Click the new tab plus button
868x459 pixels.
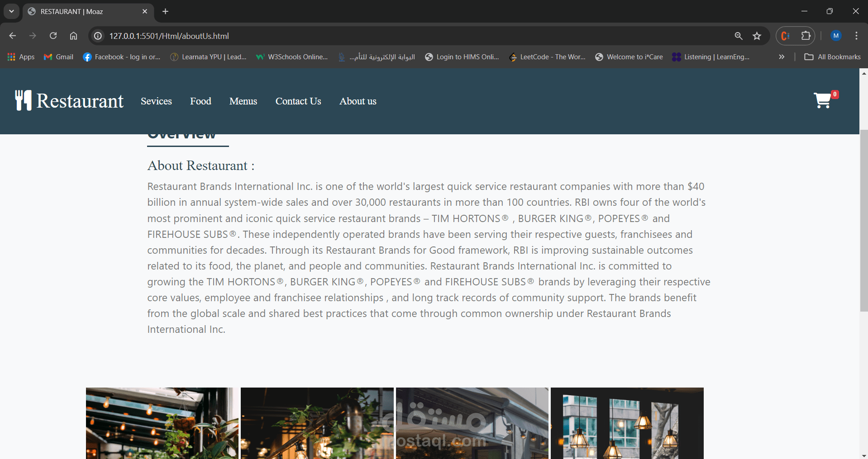[166, 11]
